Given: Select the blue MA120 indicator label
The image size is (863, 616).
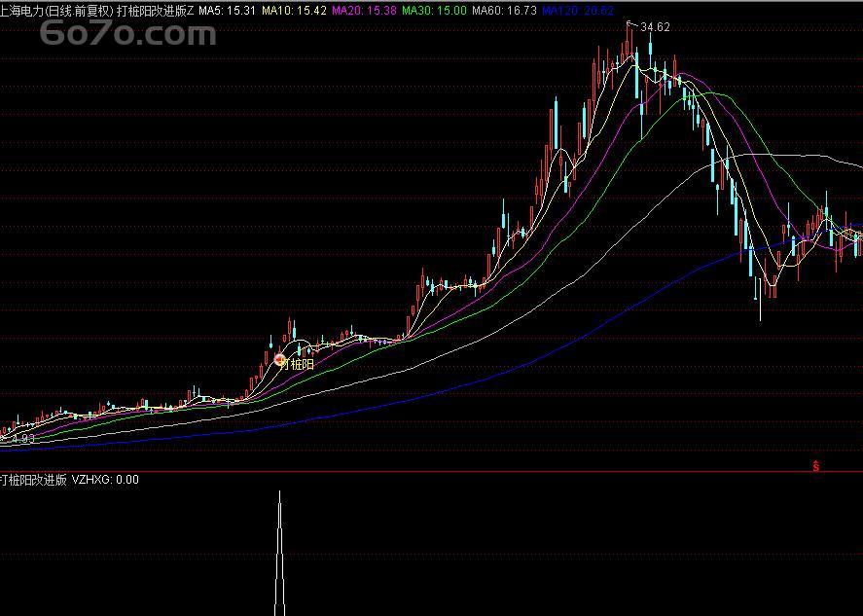Looking at the screenshot, I should pyautogui.click(x=578, y=11).
